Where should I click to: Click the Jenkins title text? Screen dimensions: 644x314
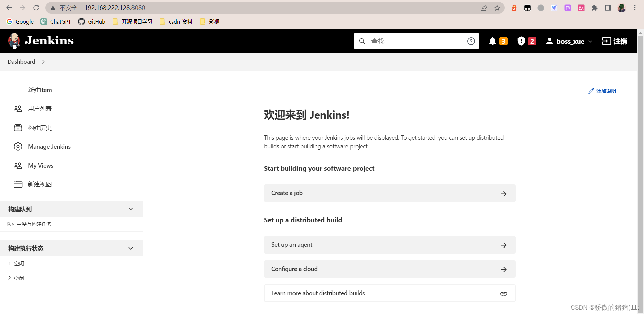(49, 40)
